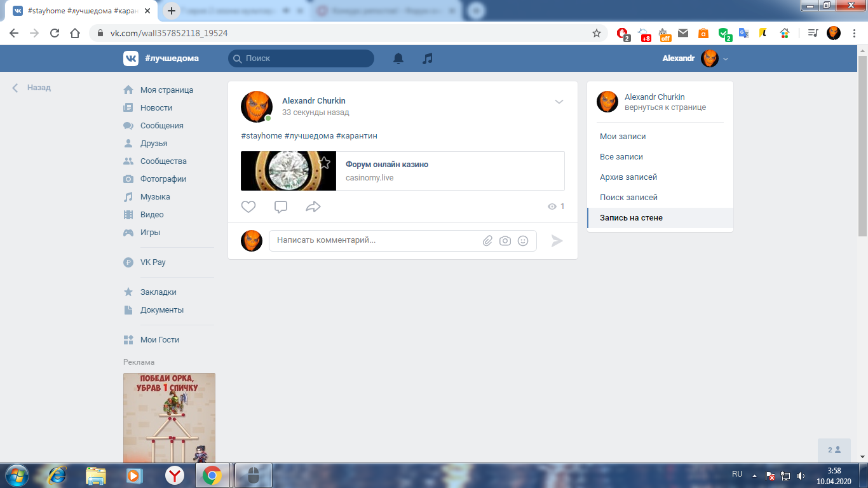This screenshot has width=868, height=488.
Task: Open the Chrome three-dot menu
Action: pyautogui.click(x=854, y=33)
